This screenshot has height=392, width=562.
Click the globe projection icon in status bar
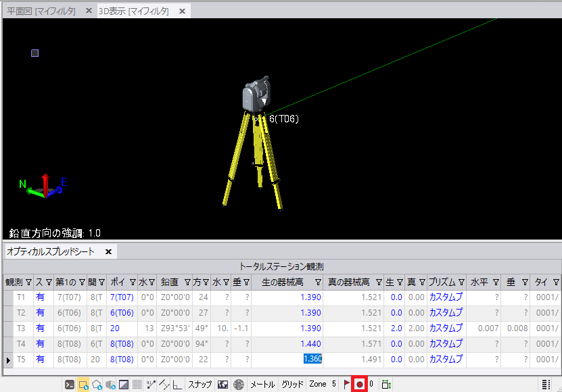[240, 383]
